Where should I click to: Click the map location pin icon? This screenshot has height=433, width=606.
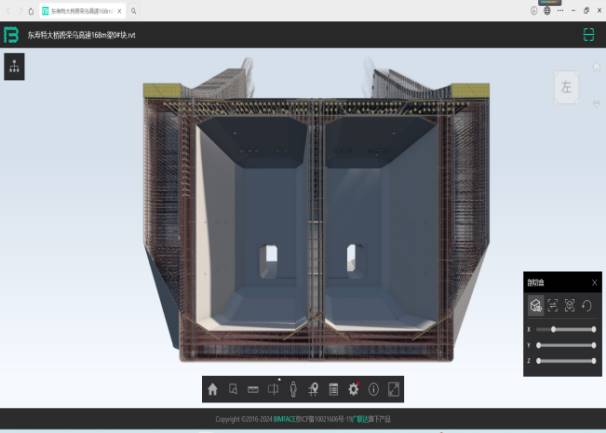tap(313, 389)
